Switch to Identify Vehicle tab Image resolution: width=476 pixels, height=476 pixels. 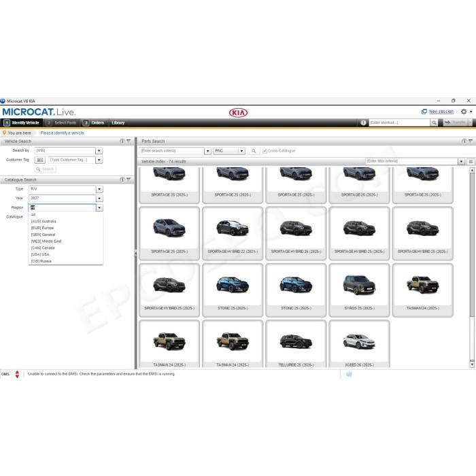coord(22,122)
